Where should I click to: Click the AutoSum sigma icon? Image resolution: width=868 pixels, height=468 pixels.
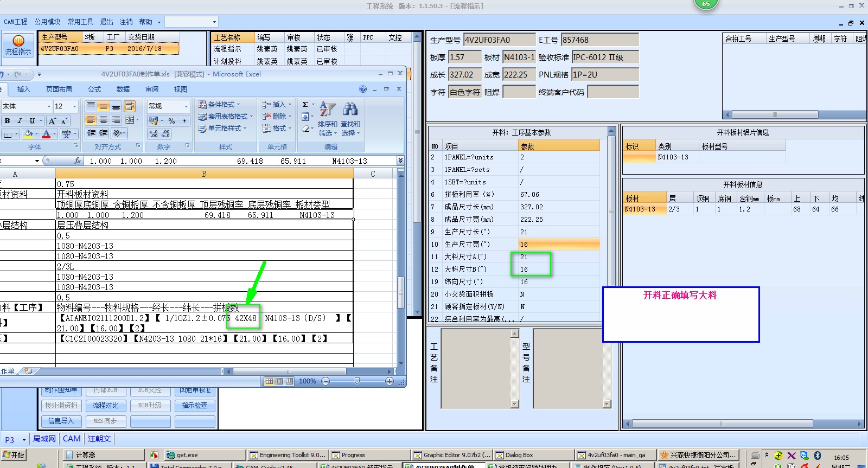305,104
